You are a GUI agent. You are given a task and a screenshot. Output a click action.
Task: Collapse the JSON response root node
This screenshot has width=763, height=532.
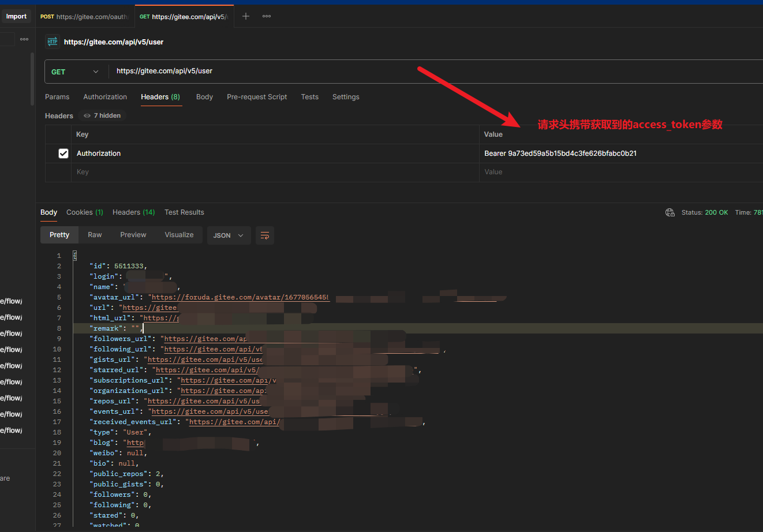coord(75,255)
